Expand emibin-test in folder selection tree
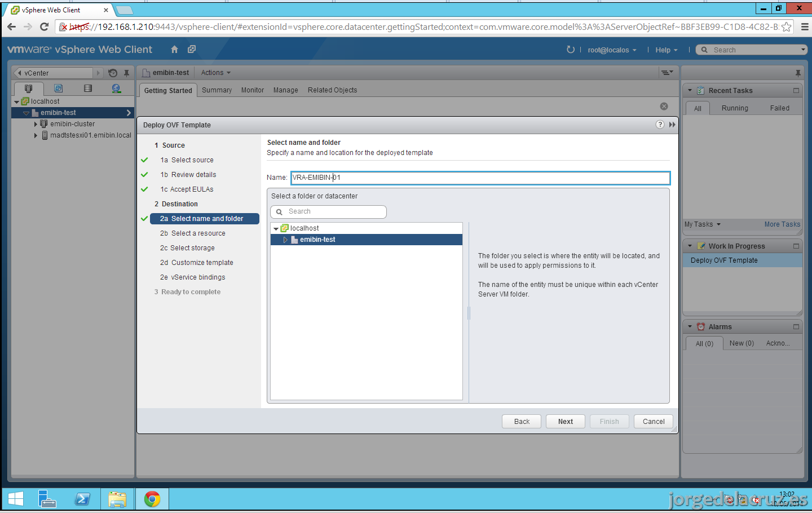This screenshot has height=513, width=812. 285,240
